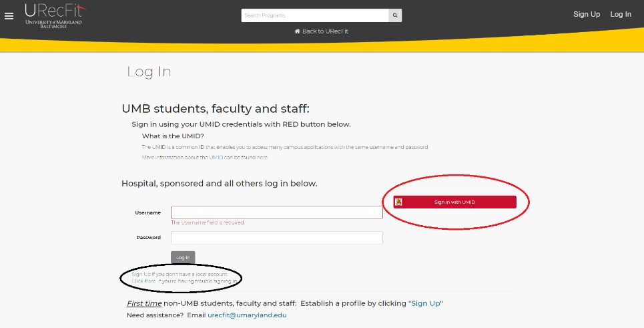Click the mascot icon on the UMID button
Viewport: 644px width, 328px height.
pyautogui.click(x=398, y=202)
